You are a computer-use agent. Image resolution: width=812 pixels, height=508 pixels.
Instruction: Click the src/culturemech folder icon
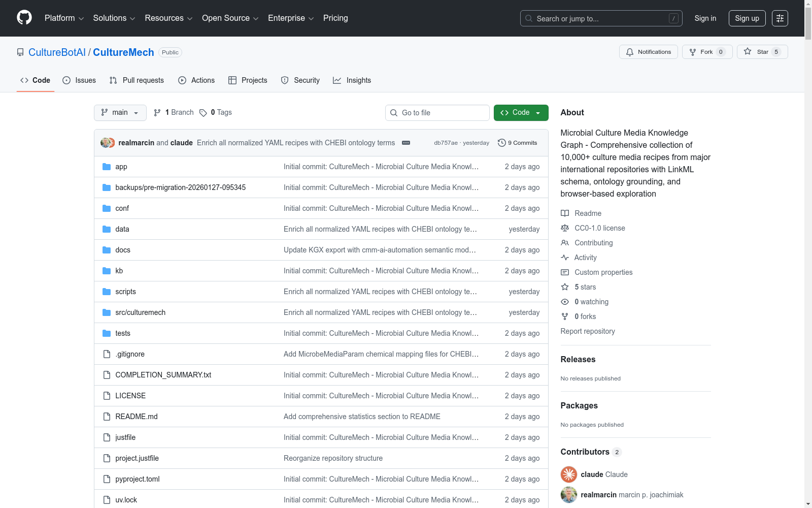pyautogui.click(x=107, y=312)
